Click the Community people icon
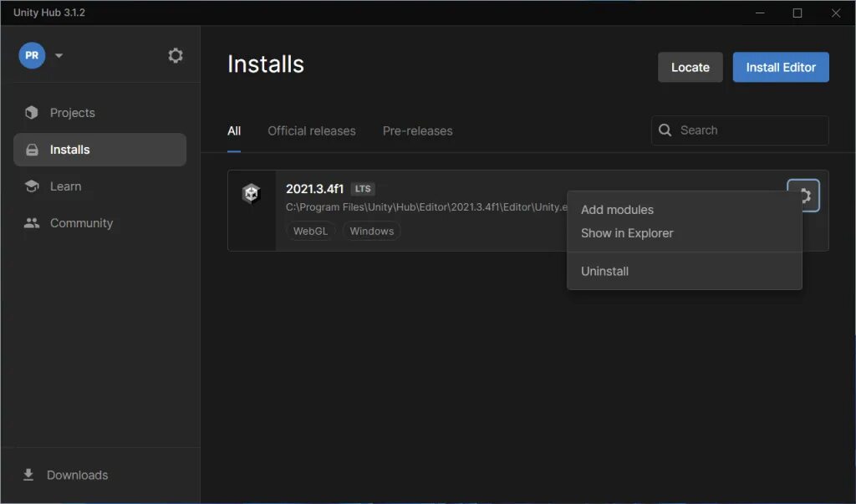The image size is (856, 504). pos(32,223)
